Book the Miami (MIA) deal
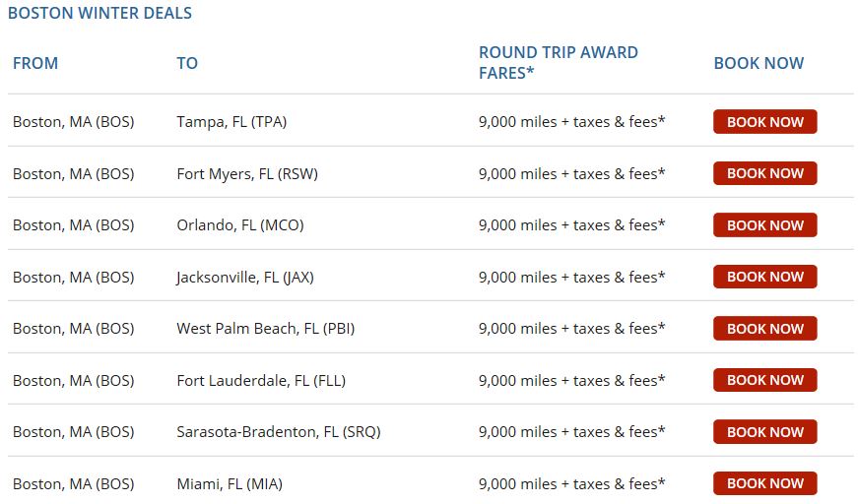This screenshot has width=858, height=504. point(764,483)
